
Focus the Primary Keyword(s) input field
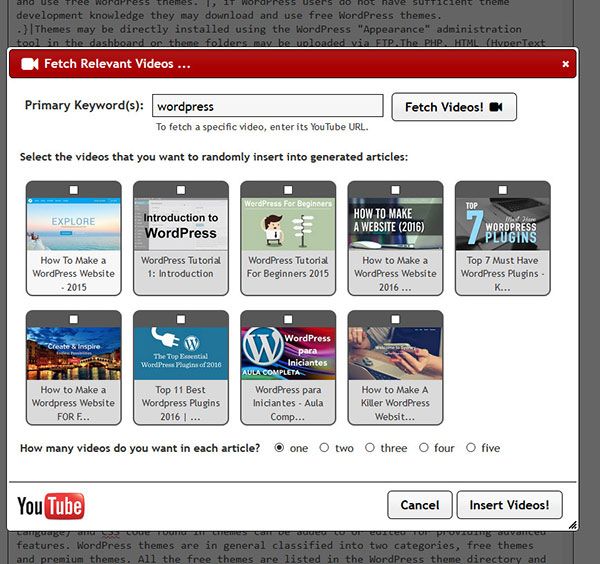(x=267, y=106)
